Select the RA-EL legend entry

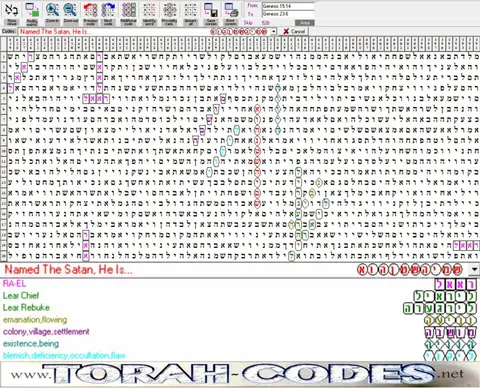tap(14, 284)
